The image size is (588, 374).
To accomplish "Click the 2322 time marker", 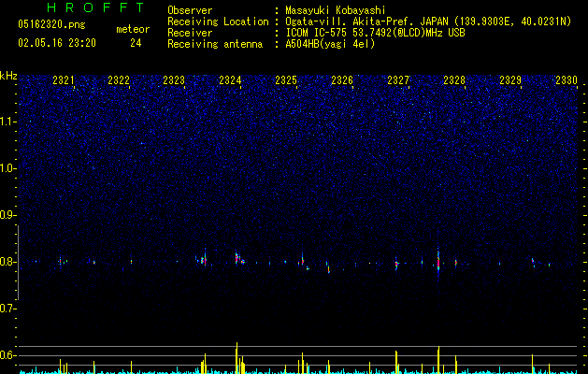I will pyautogui.click(x=119, y=80).
